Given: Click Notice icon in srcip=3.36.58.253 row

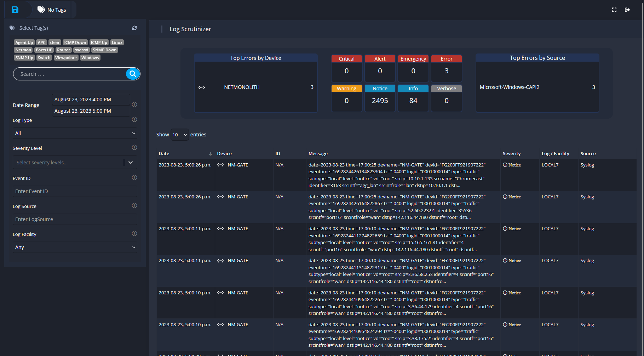Looking at the screenshot, I should click(505, 260).
